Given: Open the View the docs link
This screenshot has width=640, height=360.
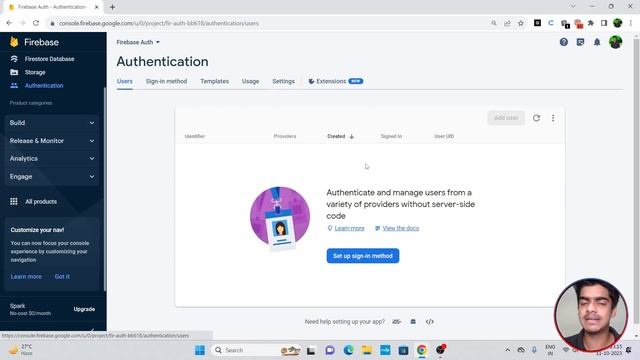Looking at the screenshot, I should click(x=401, y=228).
